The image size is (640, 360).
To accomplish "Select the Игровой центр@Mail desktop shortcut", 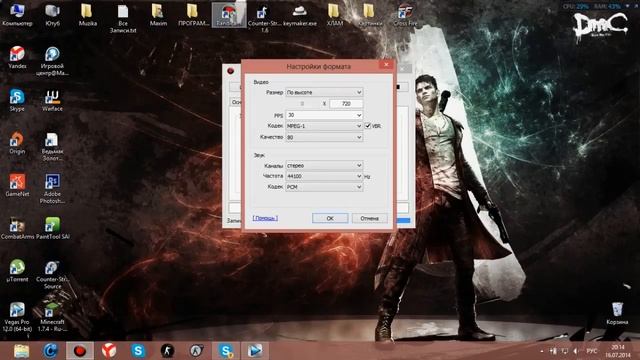I will point(52,60).
